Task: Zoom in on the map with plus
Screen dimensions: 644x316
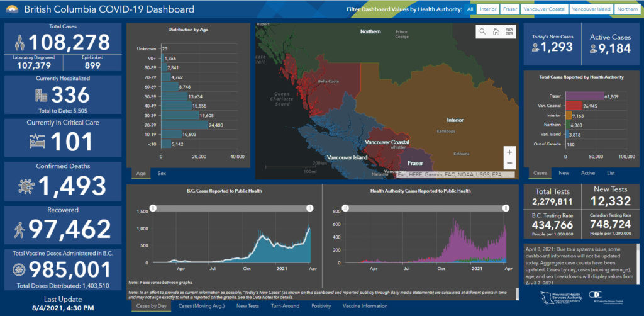Action: tap(509, 152)
